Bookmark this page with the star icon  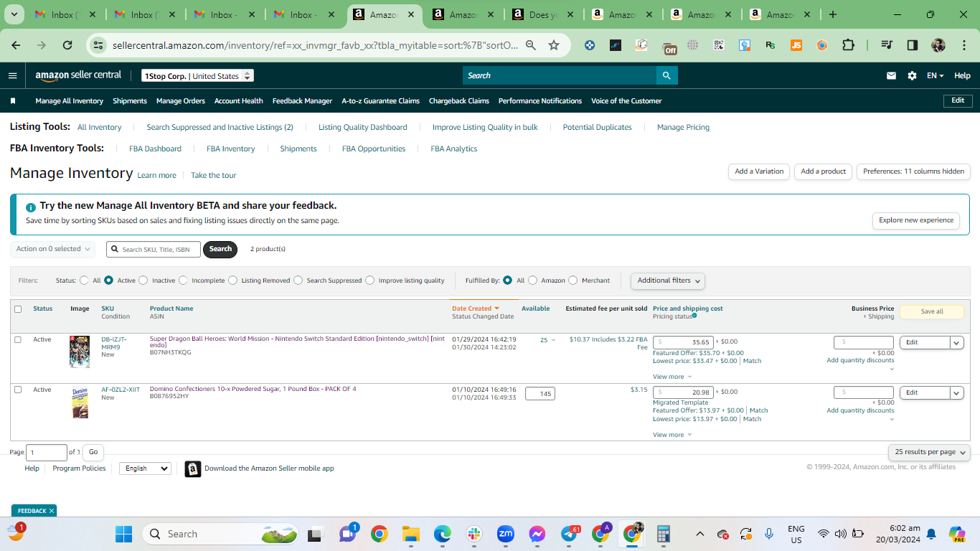554,45
